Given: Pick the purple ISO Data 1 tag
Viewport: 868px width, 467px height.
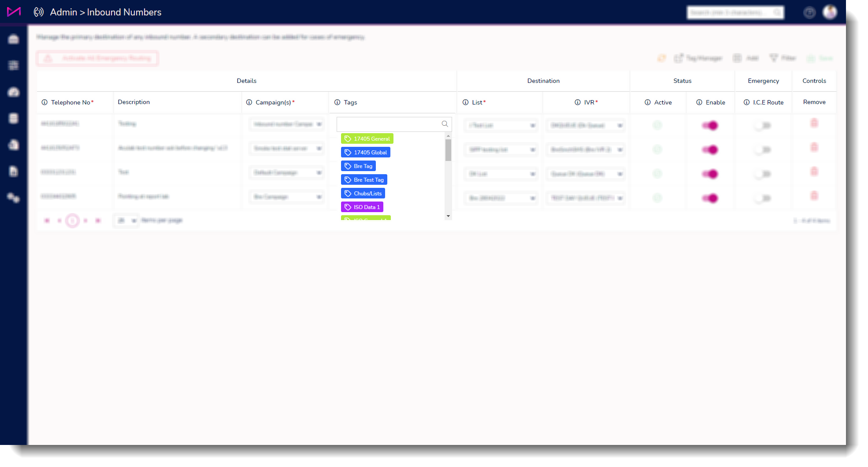Looking at the screenshot, I should pos(362,207).
